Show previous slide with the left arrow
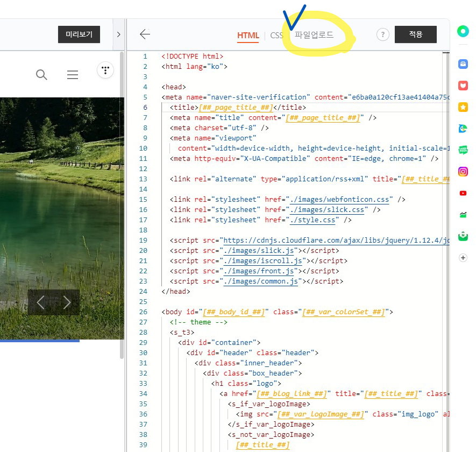476x452 pixels. (41, 302)
